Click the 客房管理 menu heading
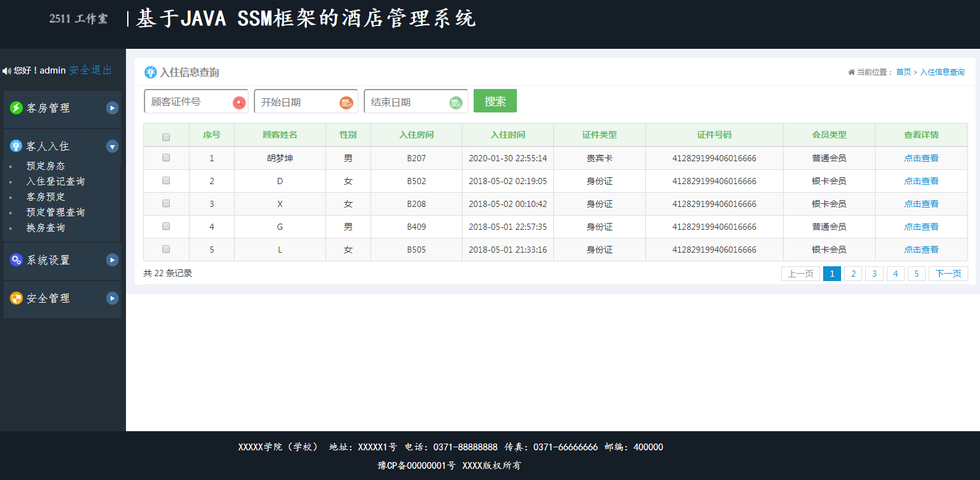The image size is (980, 480). point(48,108)
